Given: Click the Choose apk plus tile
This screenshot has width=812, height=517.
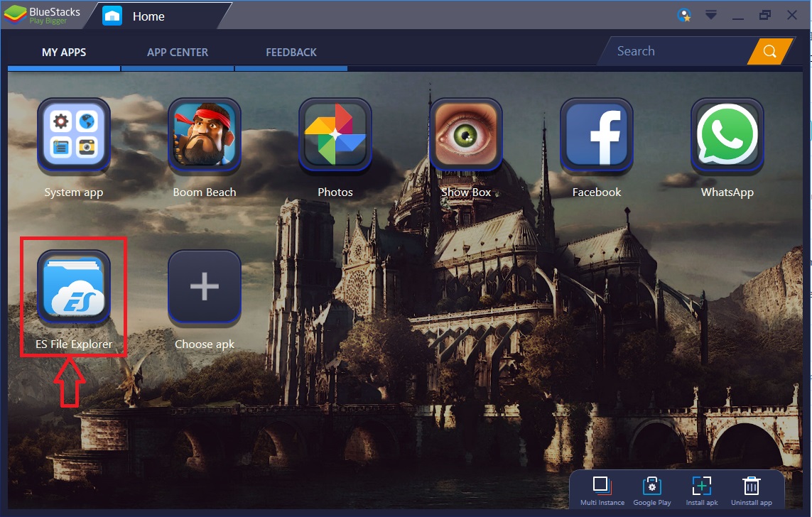Looking at the screenshot, I should 205,286.
